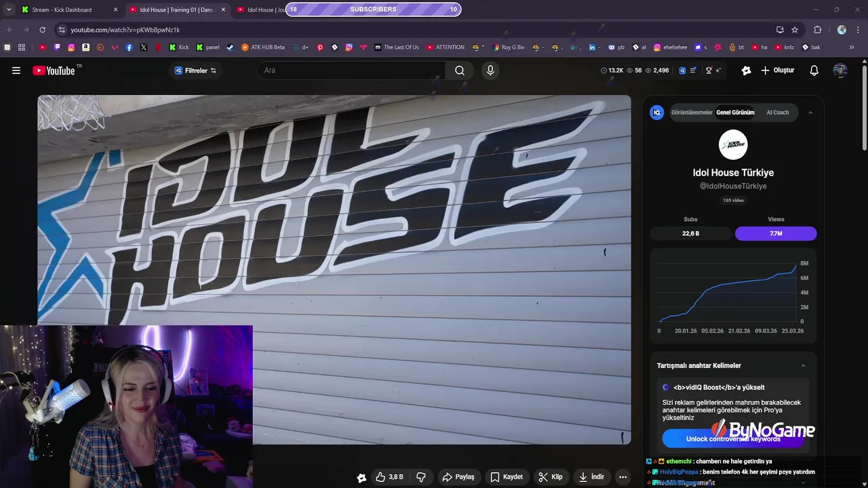Collapse the vidIQ side panel chevron
This screenshot has height=488, width=868.
tap(810, 113)
